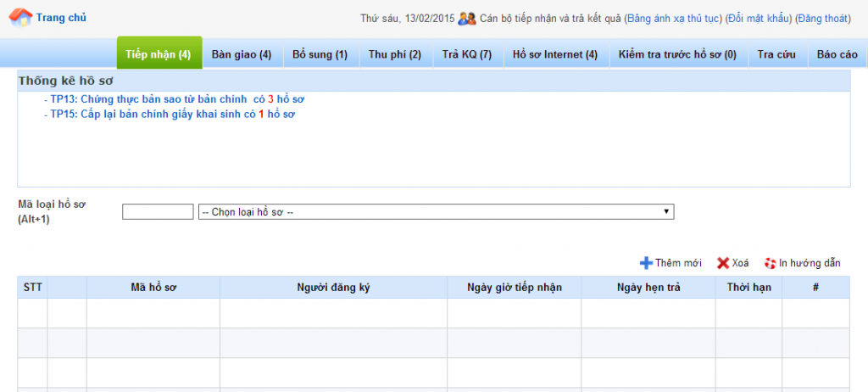The height and width of the screenshot is (392, 868).
Task: Open Kiểm tra trước hồ sơ (0) tab
Action: pyautogui.click(x=678, y=54)
